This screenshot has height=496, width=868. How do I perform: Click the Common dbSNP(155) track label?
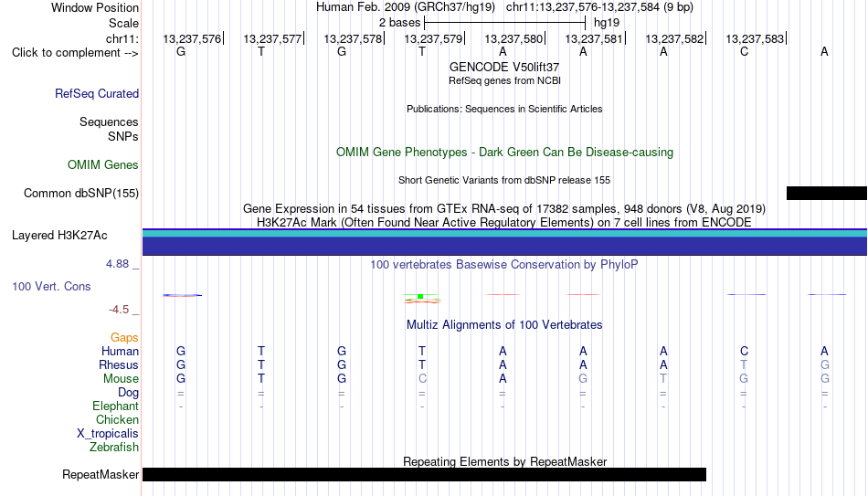pos(80,194)
